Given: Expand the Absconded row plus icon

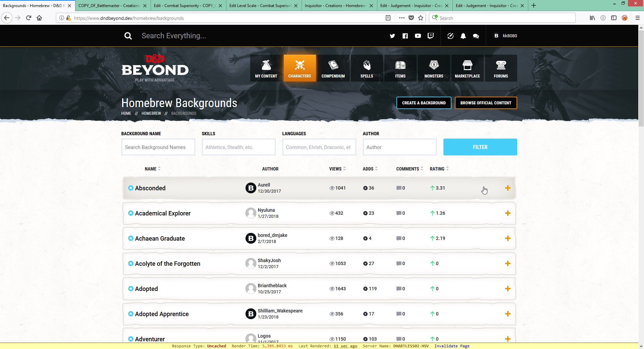Looking at the screenshot, I should tap(507, 188).
